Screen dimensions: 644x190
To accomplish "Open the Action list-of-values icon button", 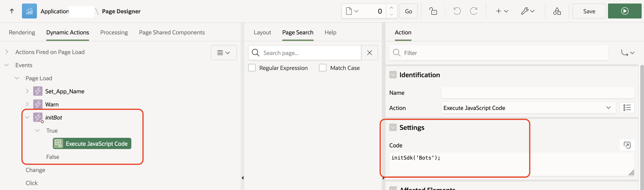I will coord(627,108).
